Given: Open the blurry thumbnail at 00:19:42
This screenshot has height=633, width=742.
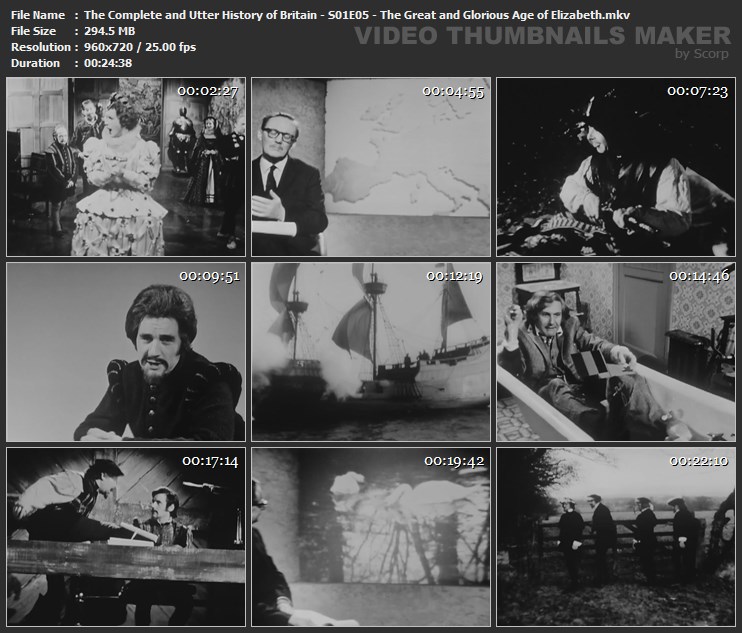Looking at the screenshot, I should coord(371,537).
